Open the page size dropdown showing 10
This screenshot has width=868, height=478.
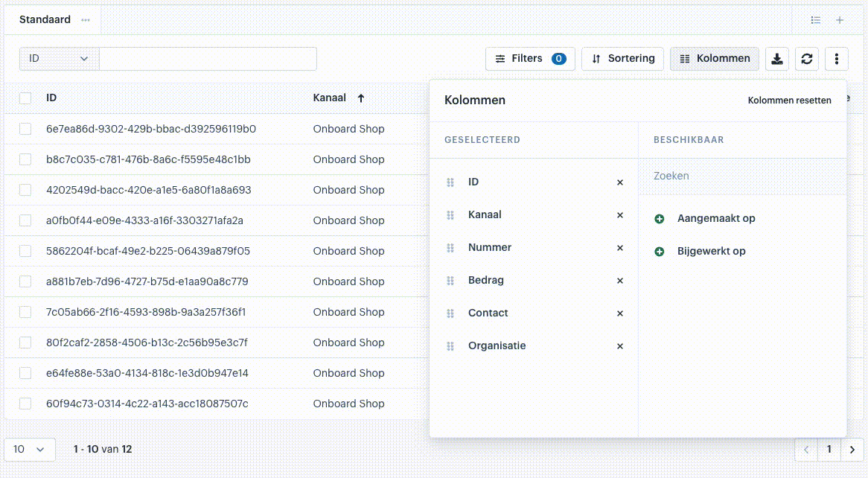point(30,449)
